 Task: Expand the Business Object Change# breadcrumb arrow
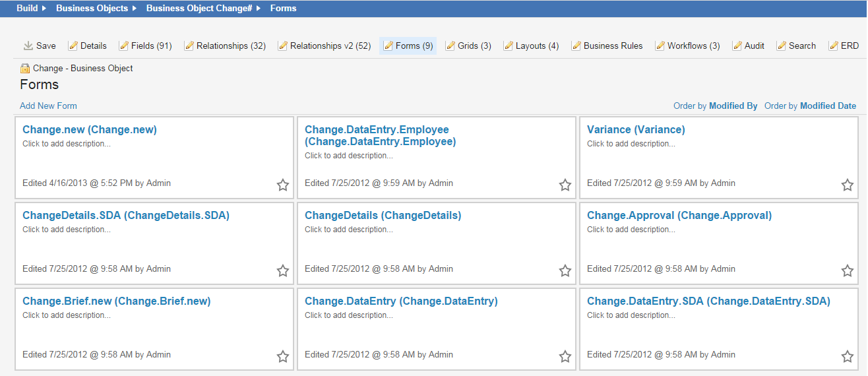coord(259,9)
